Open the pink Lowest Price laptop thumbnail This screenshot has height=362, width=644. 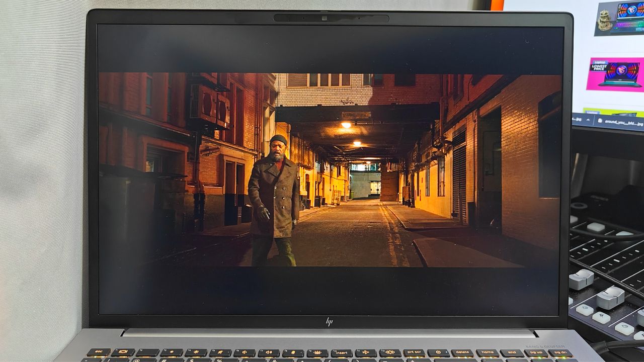(x=615, y=74)
